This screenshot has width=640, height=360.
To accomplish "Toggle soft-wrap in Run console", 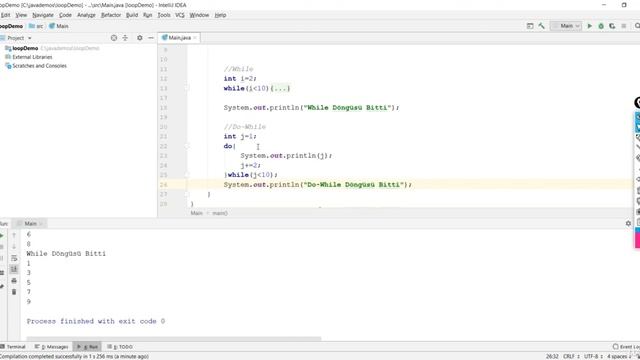I will (x=14, y=258).
